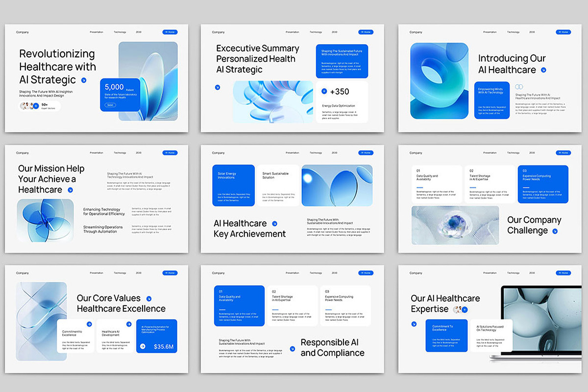Select the blue "01 Data Quality and Availability" card on the Responsible AI slide
Image resolution: width=588 pixels, height=392 pixels.
pos(239,306)
